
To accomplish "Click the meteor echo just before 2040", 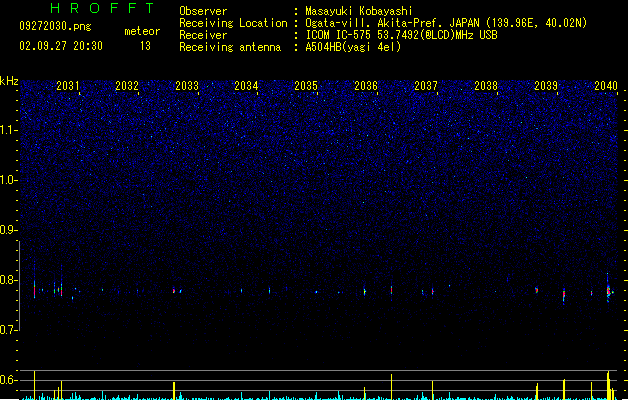I will (609, 291).
